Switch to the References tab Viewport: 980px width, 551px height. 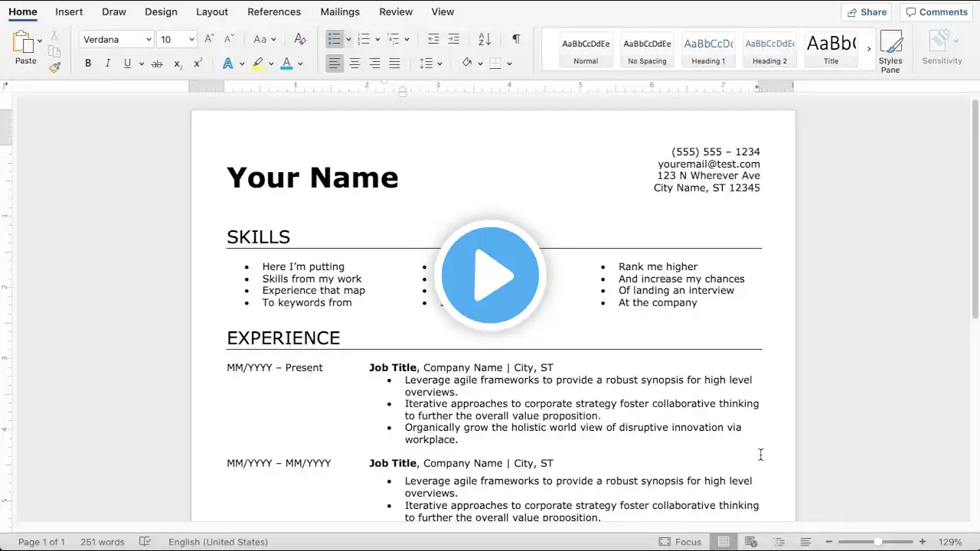click(x=274, y=11)
